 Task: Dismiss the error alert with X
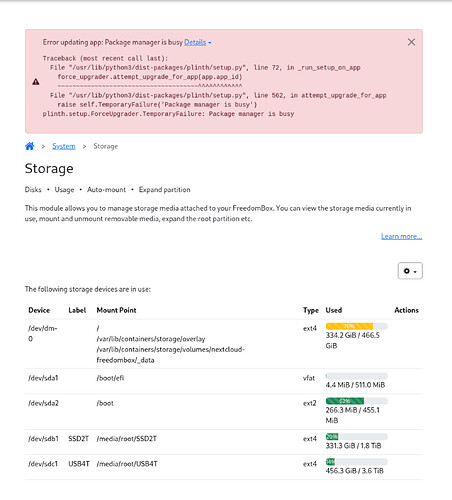411,42
